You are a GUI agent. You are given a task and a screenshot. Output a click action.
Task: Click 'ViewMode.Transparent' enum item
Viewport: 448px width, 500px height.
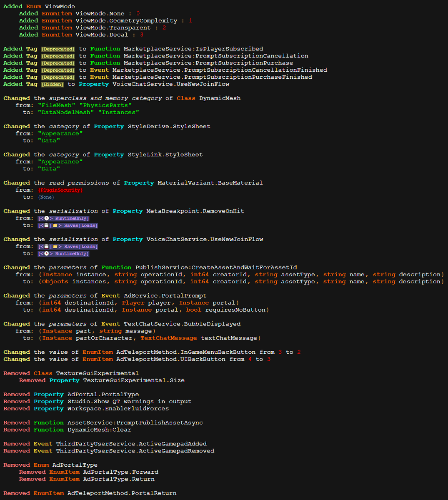tap(113, 28)
